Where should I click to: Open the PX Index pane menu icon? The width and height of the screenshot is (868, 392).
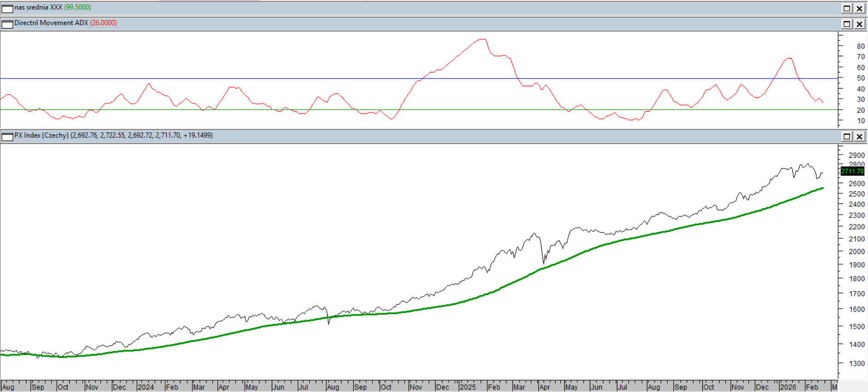pos(7,137)
